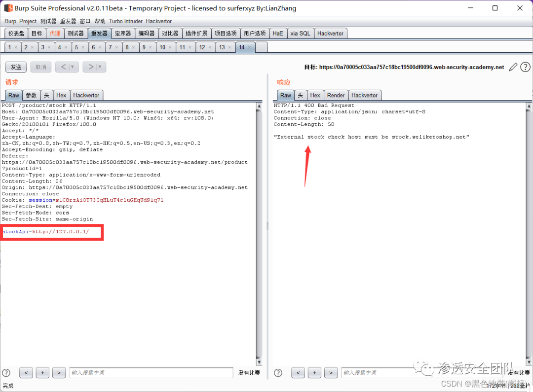Screen dimensions: 533x392
Task: Open request search help question mark
Action: tap(6, 373)
